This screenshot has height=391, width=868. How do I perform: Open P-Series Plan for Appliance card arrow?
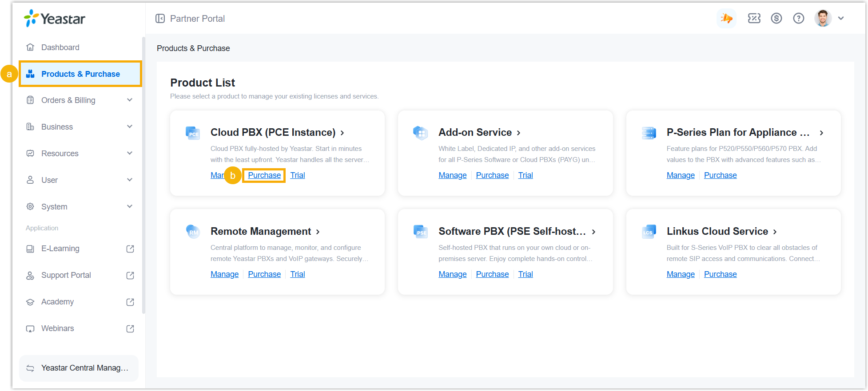(821, 133)
